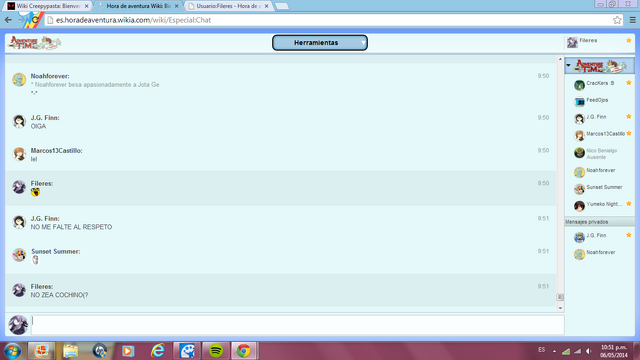Click the chat scrollbar thumb
This screenshot has height=360, width=640.
[x=560, y=297]
